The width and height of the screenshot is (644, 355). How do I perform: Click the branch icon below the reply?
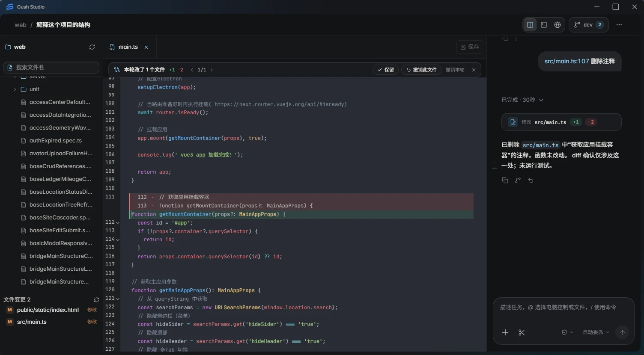[x=518, y=180]
